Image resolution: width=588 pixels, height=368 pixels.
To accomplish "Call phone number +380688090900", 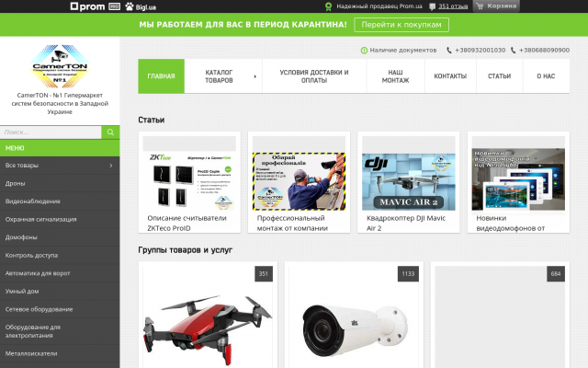I will (x=544, y=50).
